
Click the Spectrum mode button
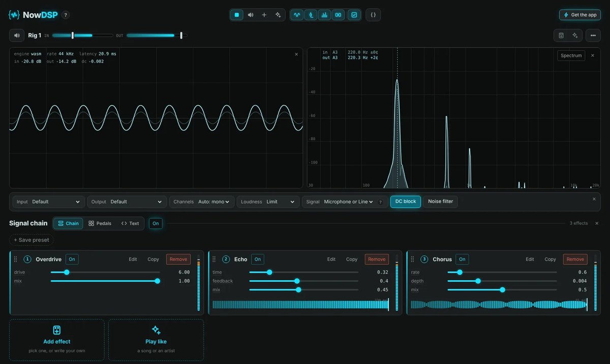click(571, 55)
